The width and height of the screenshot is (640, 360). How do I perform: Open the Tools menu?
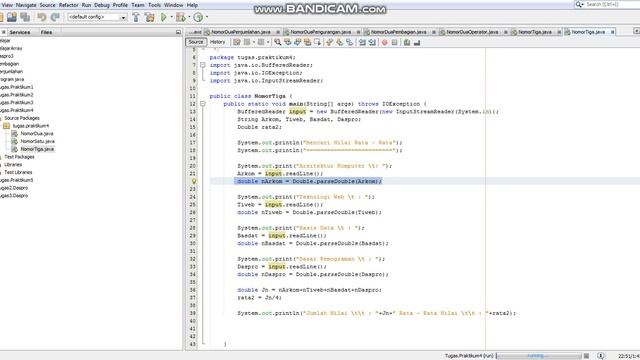154,5
